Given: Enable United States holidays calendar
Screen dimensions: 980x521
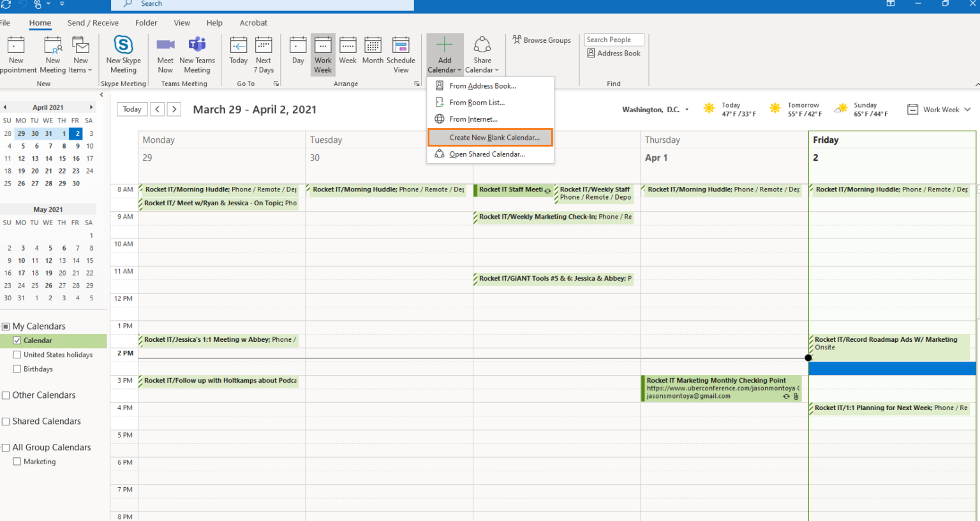Looking at the screenshot, I should 17,355.
